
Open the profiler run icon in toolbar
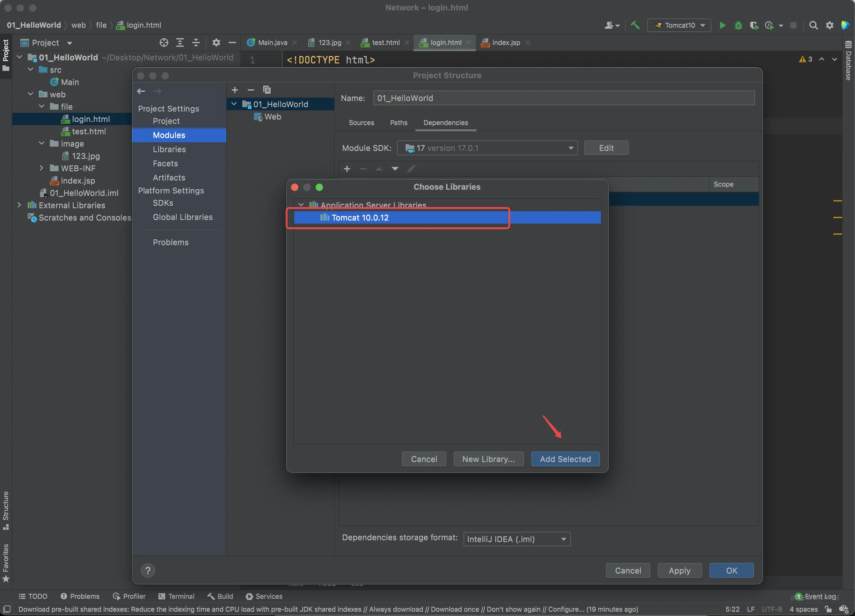(769, 25)
